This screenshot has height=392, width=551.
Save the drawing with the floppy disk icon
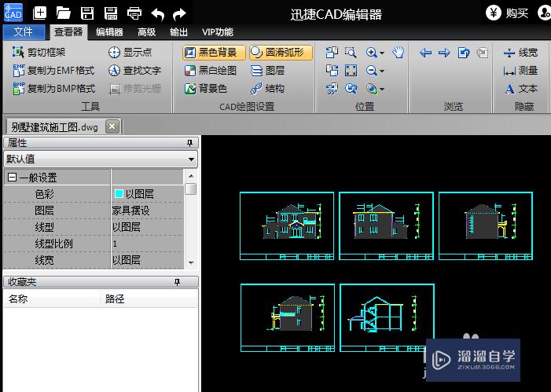pyautogui.click(x=87, y=13)
